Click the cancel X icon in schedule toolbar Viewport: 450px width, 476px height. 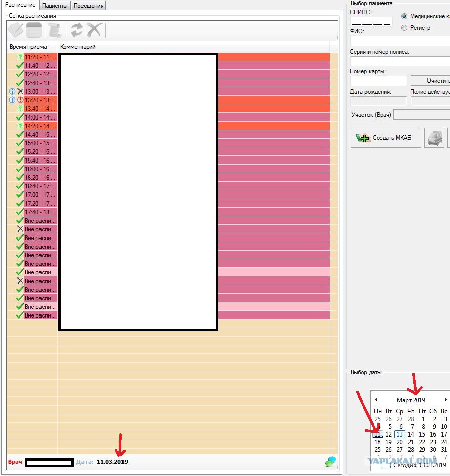coord(94,30)
